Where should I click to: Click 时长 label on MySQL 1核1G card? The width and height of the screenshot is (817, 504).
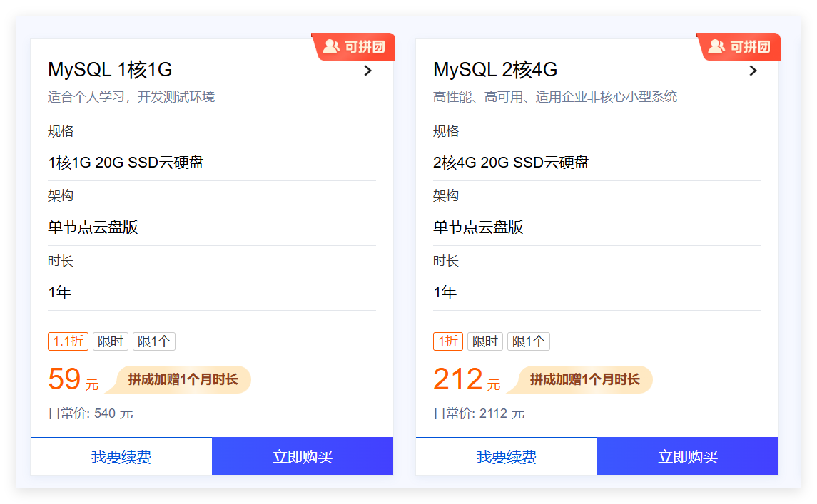coord(61,261)
